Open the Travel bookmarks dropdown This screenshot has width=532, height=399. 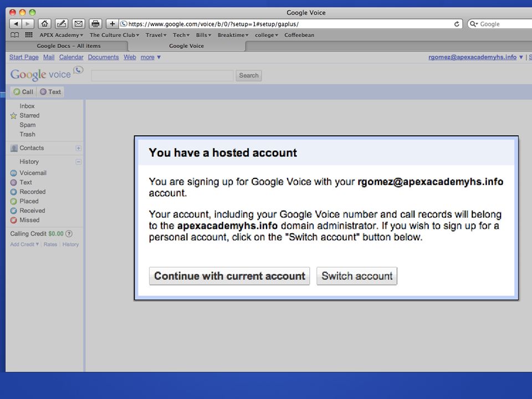(156, 35)
